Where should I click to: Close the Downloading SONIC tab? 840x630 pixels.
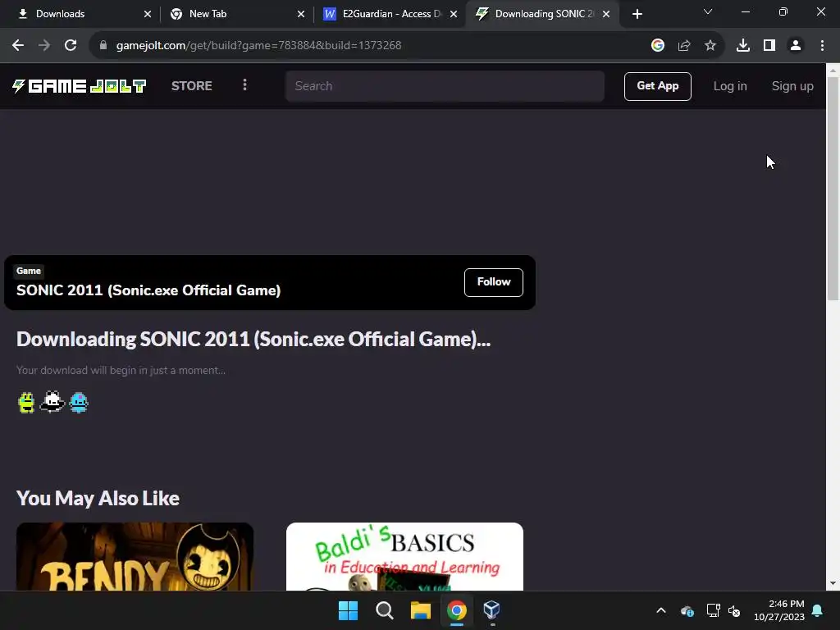click(x=606, y=14)
